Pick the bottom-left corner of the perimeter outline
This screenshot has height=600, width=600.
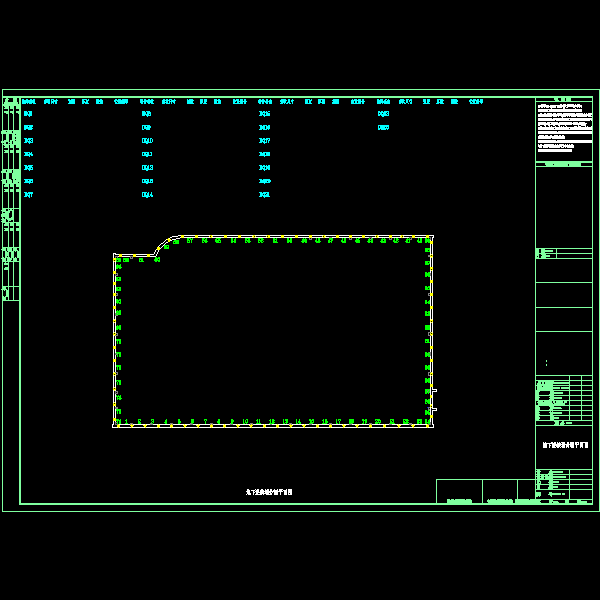(x=115, y=426)
